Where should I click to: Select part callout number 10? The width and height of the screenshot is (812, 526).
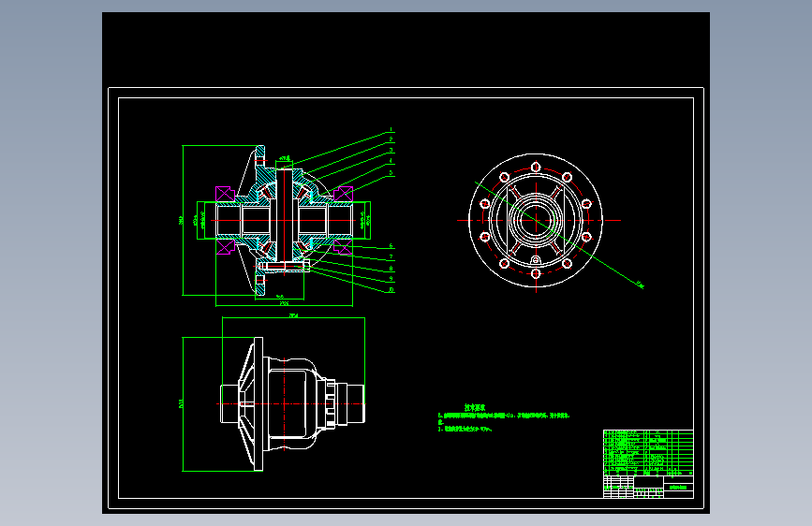pos(391,290)
